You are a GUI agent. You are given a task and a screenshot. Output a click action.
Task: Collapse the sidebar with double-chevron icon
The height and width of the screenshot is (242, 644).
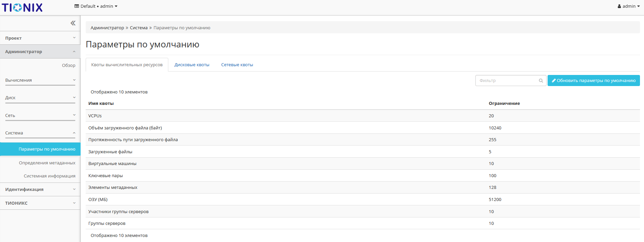click(x=73, y=23)
